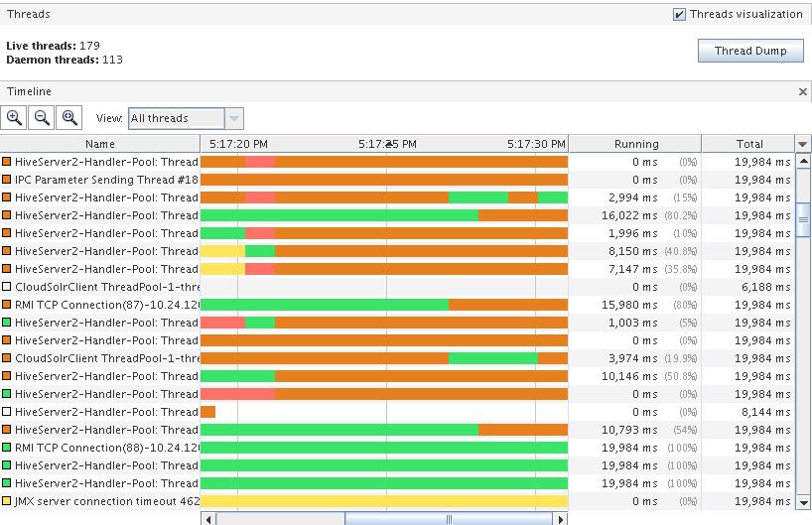Click the 8,150 ms running value

pyautogui.click(x=632, y=251)
